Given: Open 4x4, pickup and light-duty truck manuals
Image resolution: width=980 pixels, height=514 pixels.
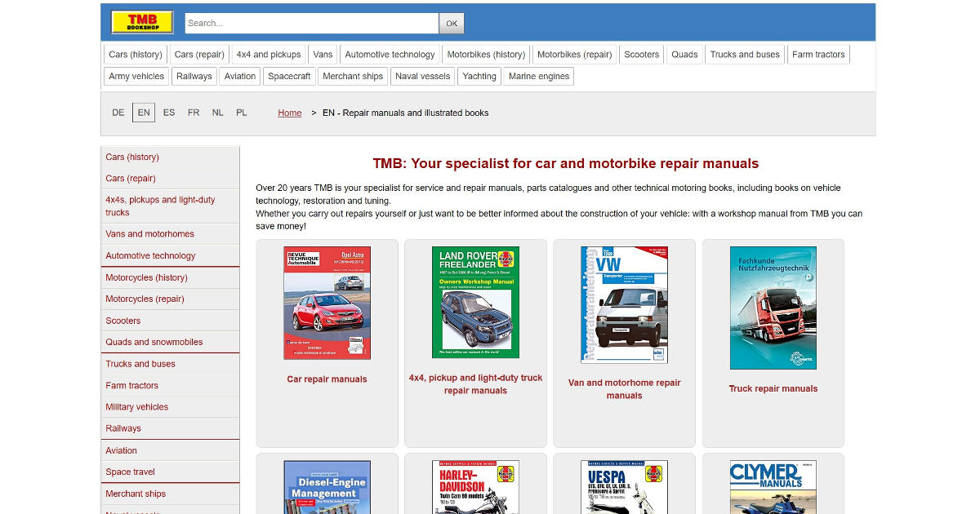Looking at the screenshot, I should pos(475,384).
